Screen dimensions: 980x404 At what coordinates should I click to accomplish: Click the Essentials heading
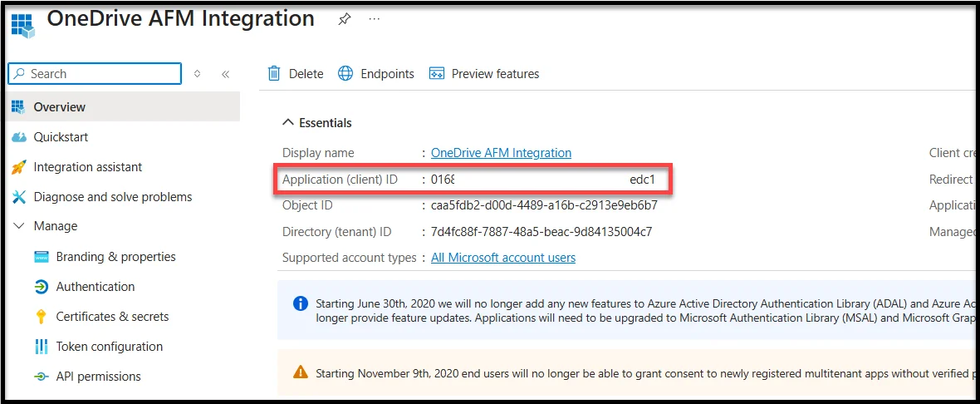tap(325, 123)
